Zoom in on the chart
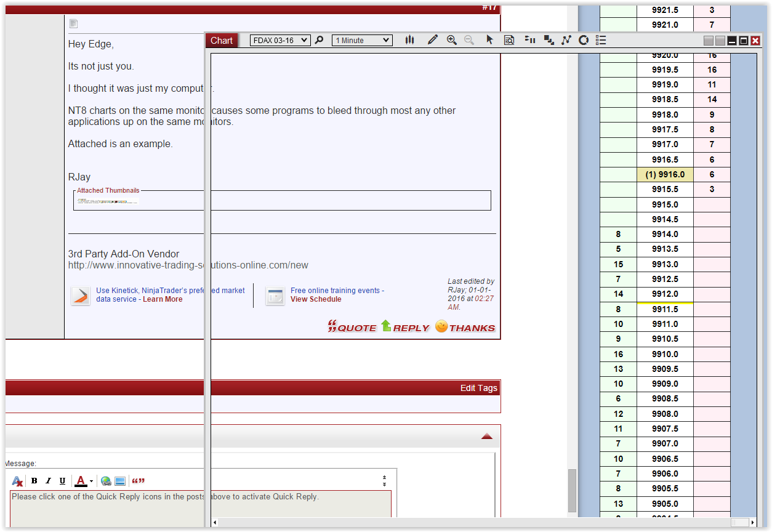The image size is (772, 532). click(451, 40)
